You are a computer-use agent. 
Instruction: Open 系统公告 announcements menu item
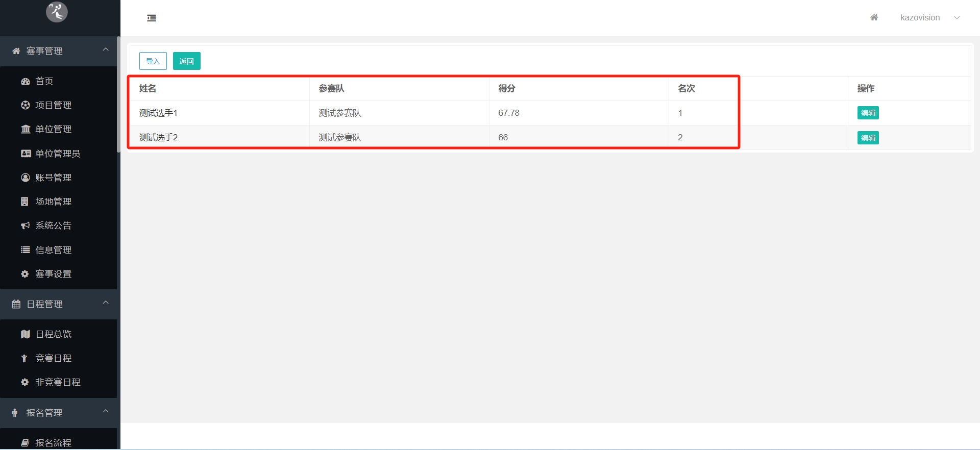click(53, 226)
